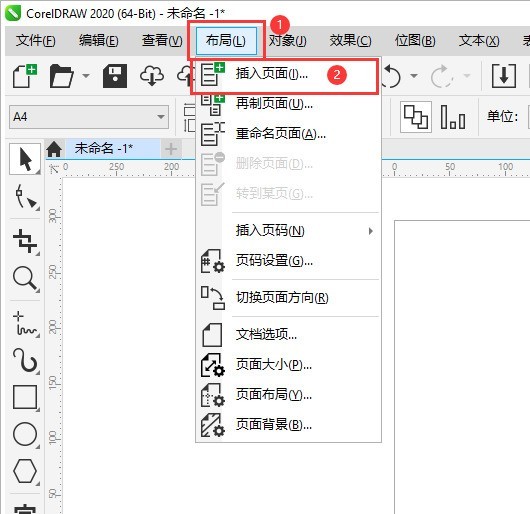
Task: Choose 页面布局(Y)... menu entry
Action: 289,394
